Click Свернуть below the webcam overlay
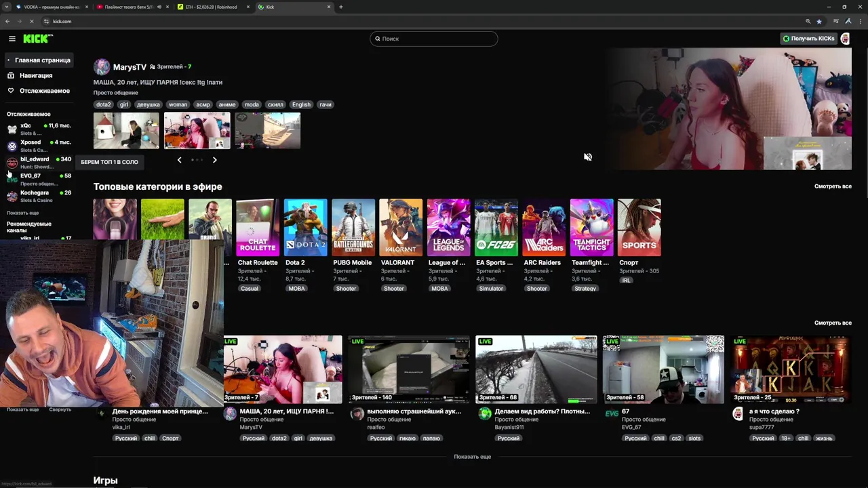The height and width of the screenshot is (488, 868). click(x=60, y=410)
